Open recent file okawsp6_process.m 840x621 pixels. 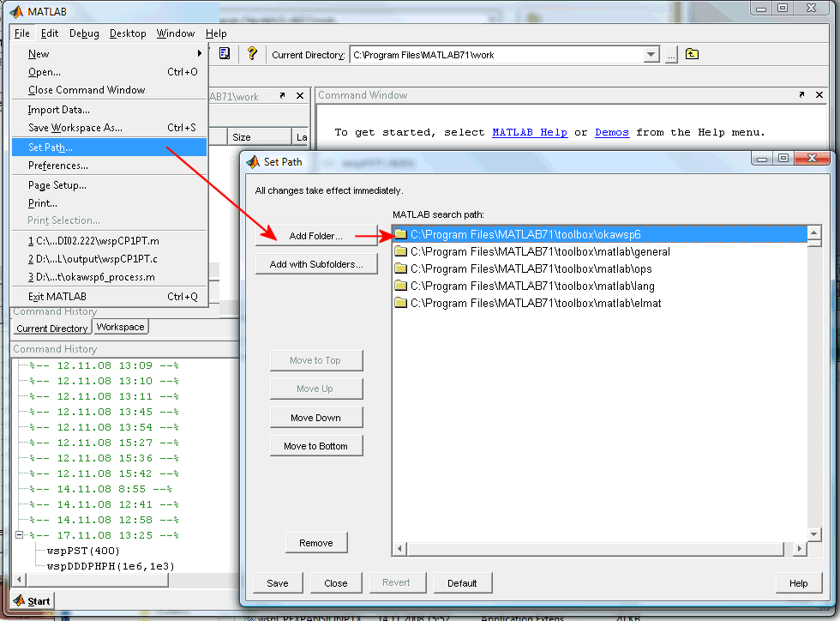click(x=110, y=277)
